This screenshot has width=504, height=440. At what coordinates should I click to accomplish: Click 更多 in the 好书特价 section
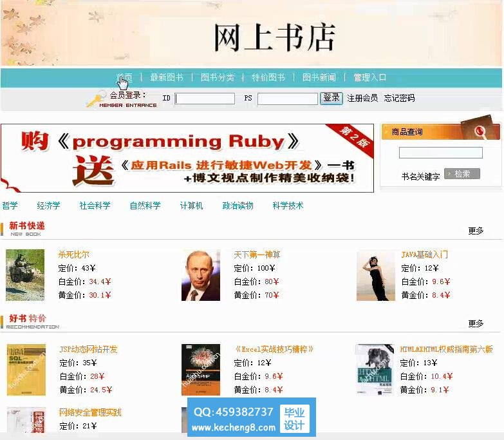[476, 323]
